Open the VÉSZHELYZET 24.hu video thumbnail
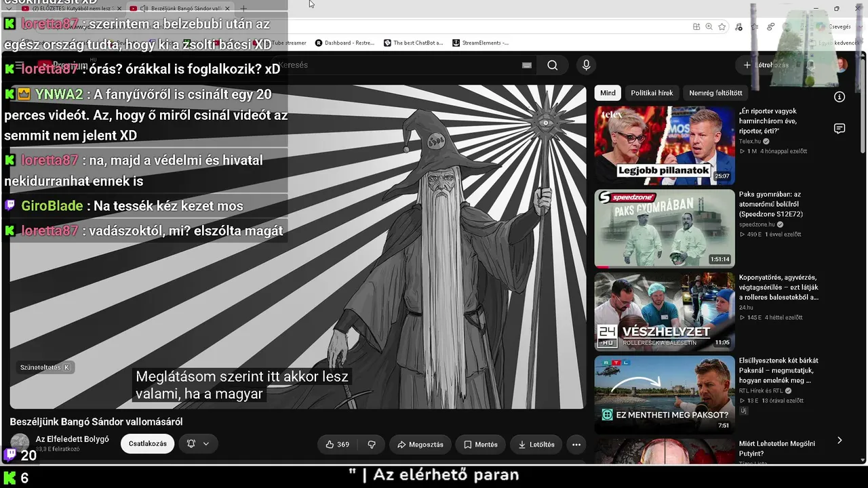This screenshot has height=488, width=868. pyautogui.click(x=665, y=312)
